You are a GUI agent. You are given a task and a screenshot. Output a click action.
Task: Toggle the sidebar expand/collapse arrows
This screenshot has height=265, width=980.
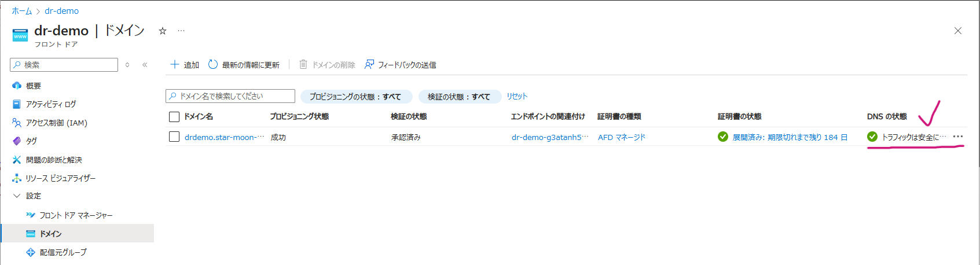pyautogui.click(x=127, y=65)
